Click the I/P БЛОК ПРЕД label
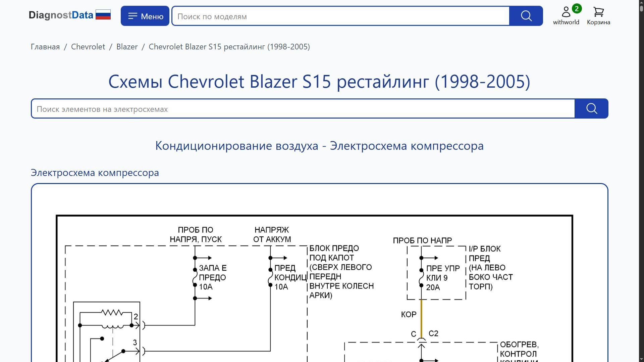 click(x=490, y=268)
